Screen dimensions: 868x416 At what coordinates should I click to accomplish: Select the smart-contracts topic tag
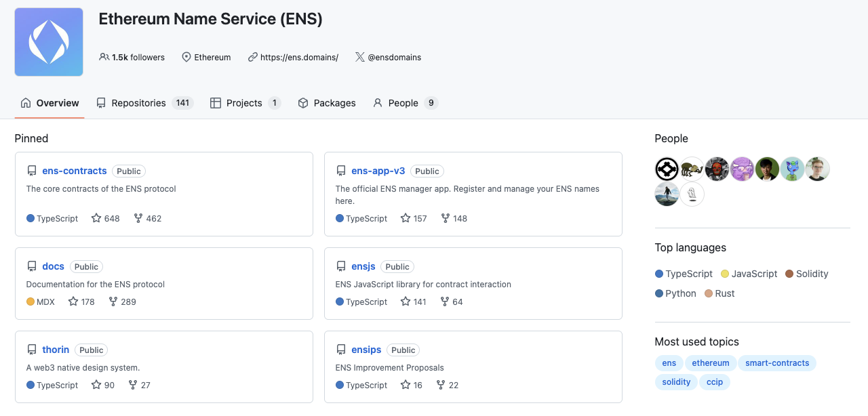[777, 363]
